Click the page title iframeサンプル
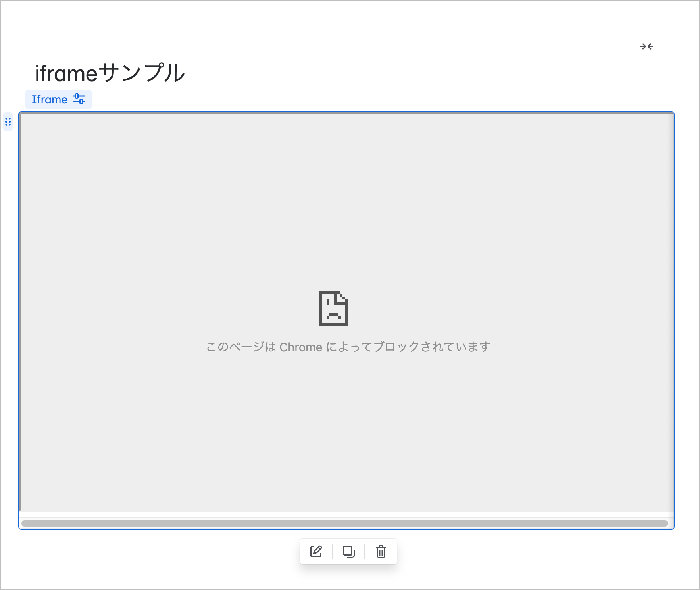This screenshot has width=700, height=590. click(110, 73)
